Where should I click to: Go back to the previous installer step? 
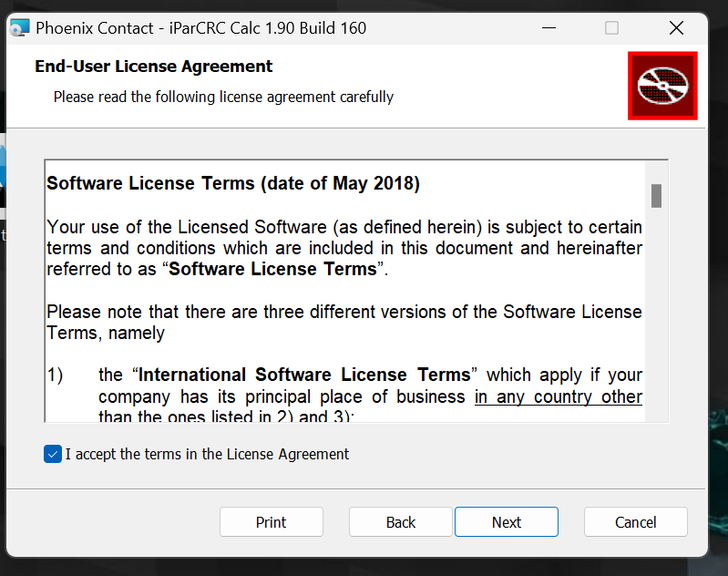[x=401, y=522]
